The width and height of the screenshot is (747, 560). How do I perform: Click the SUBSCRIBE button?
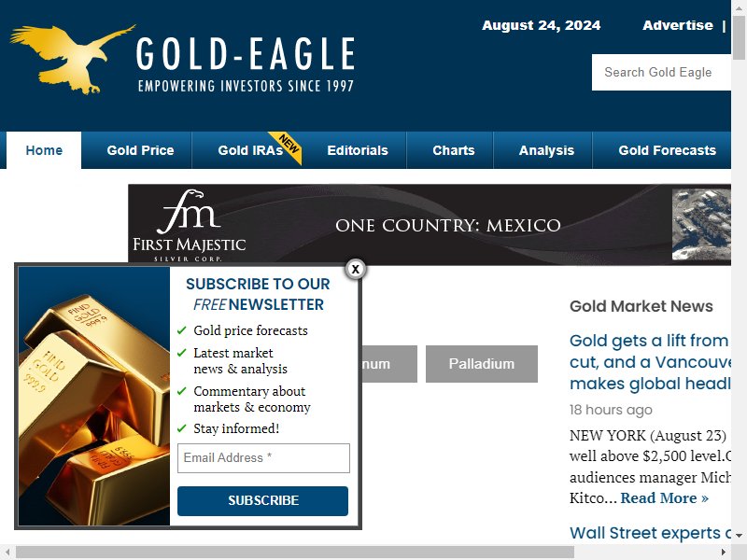pos(263,500)
